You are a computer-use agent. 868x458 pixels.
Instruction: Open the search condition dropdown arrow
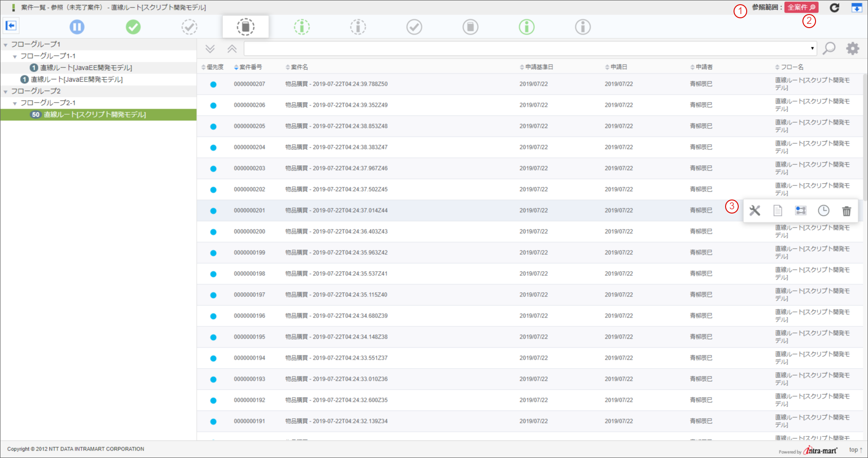coord(812,48)
